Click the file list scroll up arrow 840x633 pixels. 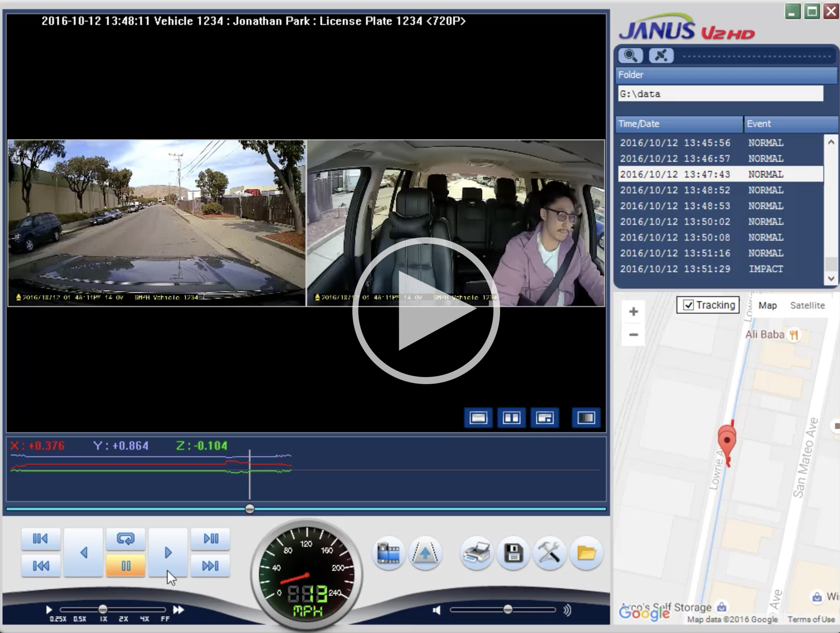(831, 142)
